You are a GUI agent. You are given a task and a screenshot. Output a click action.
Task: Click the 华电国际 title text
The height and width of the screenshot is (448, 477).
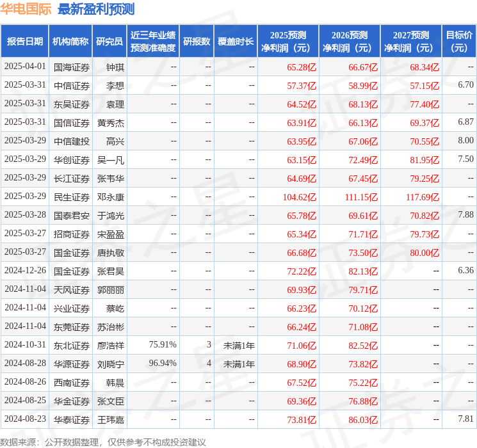click(26, 9)
